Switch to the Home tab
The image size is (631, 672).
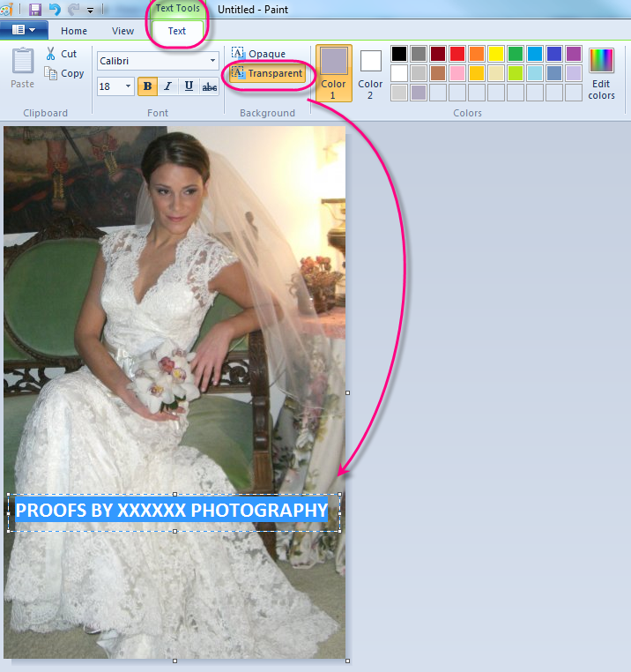click(74, 31)
